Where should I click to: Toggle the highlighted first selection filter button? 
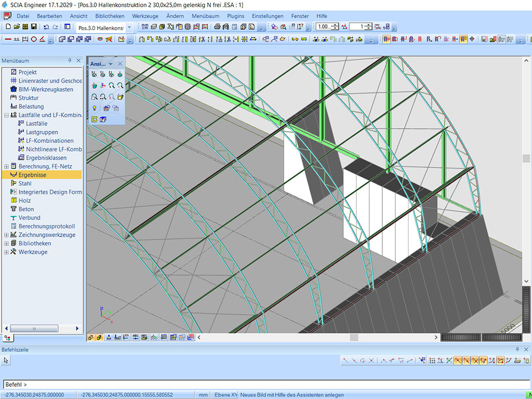386,39
